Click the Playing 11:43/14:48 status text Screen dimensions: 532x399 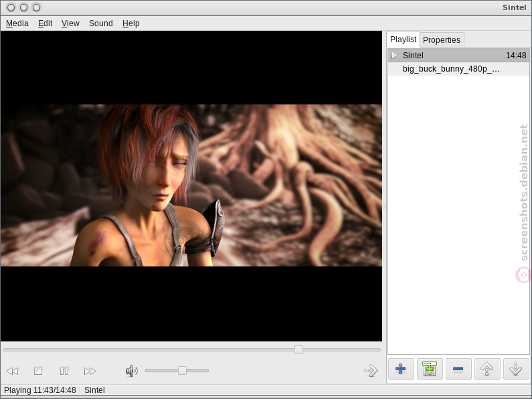[40, 390]
